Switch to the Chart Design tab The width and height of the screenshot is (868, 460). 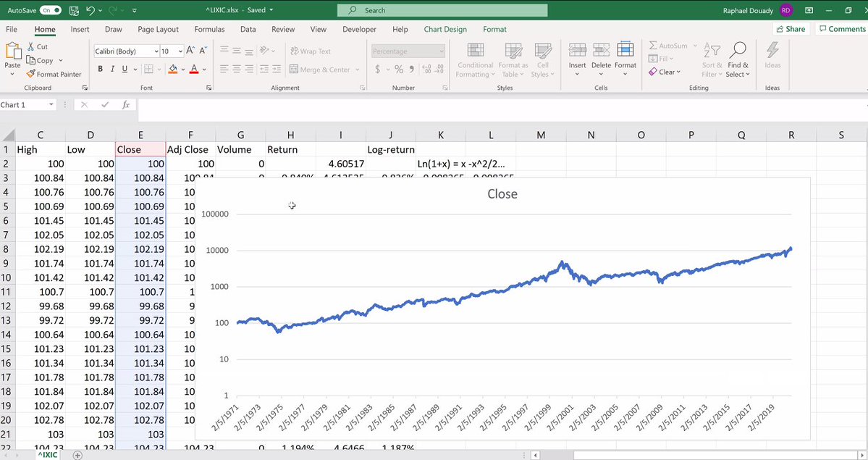445,30
